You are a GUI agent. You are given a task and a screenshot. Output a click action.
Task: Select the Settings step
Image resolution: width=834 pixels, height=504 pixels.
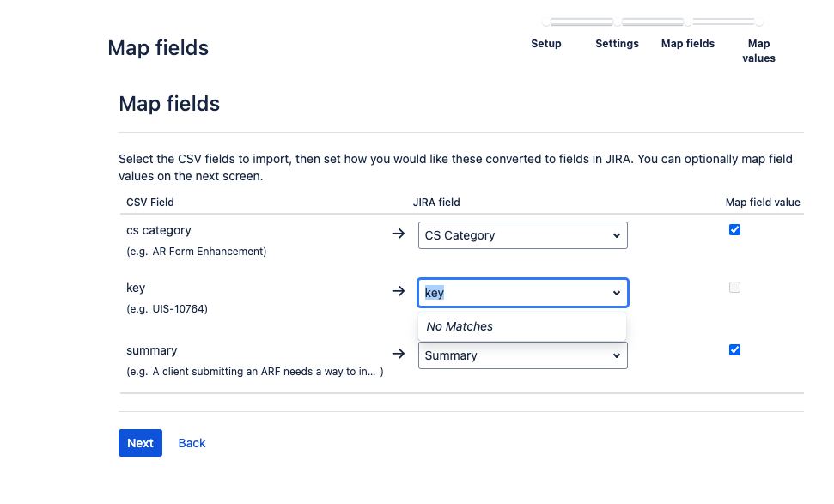pyautogui.click(x=617, y=43)
